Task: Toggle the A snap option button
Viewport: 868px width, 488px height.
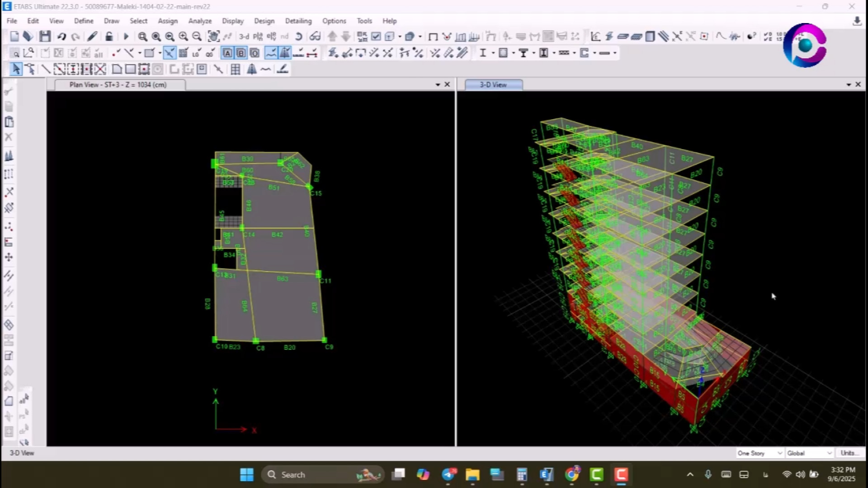Action: [x=227, y=53]
